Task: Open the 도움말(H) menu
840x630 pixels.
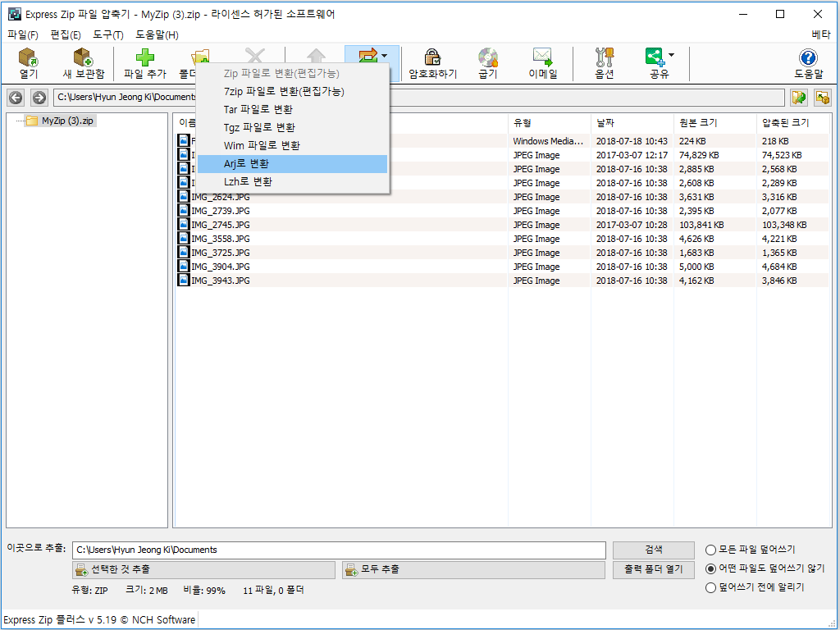Action: pos(157,34)
